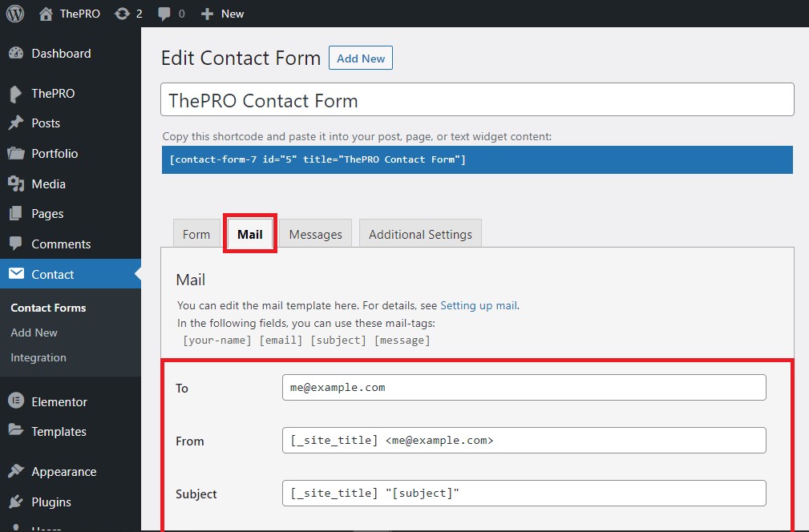Click into the To email field
The height and width of the screenshot is (532, 809).
point(524,387)
